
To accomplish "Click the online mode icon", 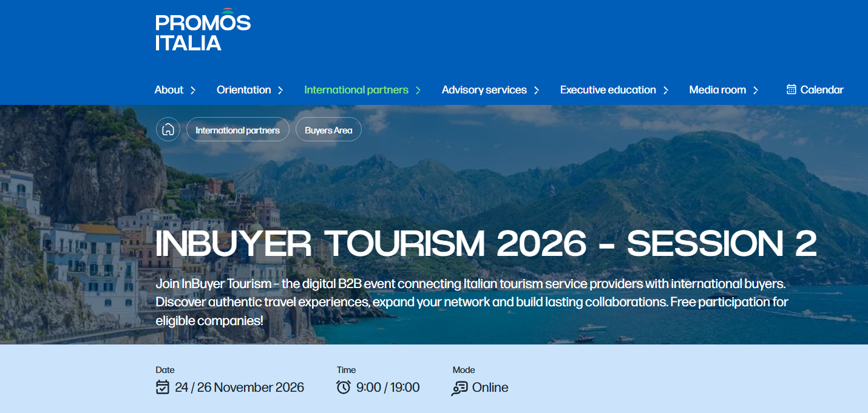I will (459, 388).
